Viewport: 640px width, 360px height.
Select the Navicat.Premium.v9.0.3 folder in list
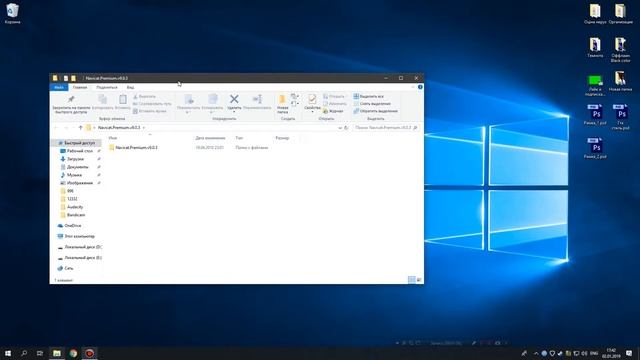133,148
